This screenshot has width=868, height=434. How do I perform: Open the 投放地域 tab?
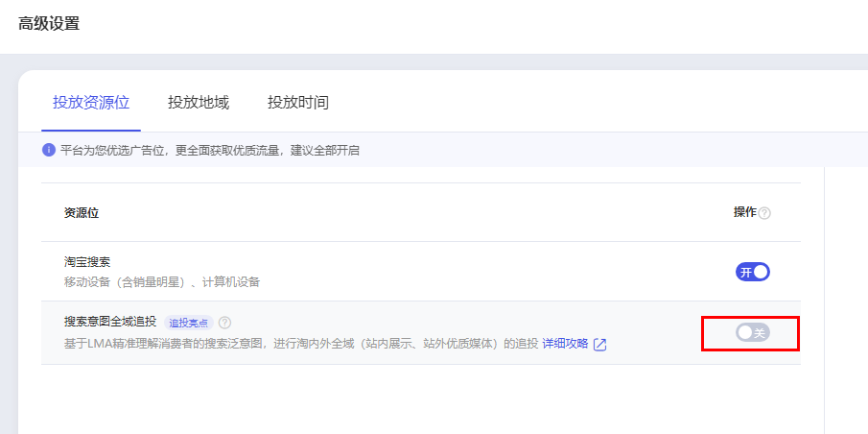coord(199,102)
